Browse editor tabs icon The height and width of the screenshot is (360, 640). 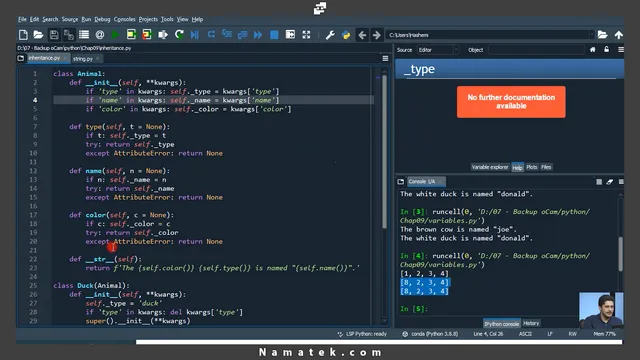point(21,58)
